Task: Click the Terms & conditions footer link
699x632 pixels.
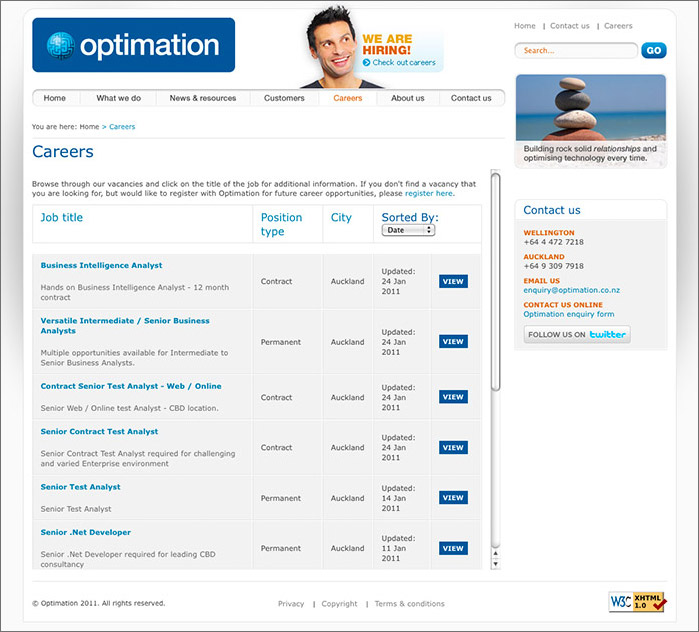Action: point(409,603)
